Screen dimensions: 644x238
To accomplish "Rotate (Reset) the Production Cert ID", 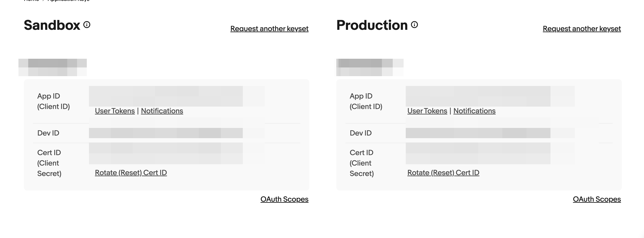I will [x=443, y=173].
